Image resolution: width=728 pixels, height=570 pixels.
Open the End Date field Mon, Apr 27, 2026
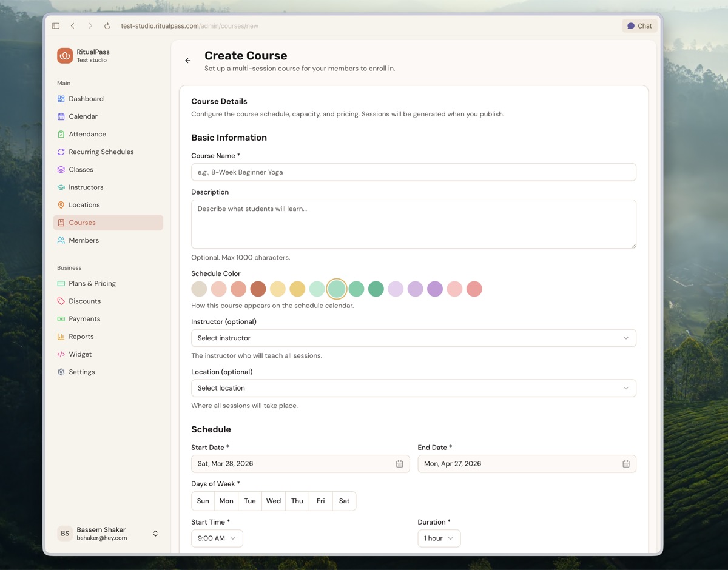click(x=527, y=464)
